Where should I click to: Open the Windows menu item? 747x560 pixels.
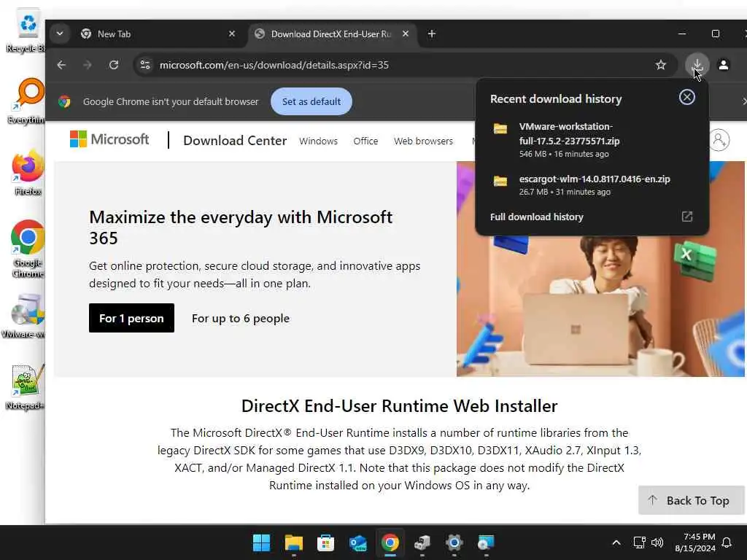318,141
